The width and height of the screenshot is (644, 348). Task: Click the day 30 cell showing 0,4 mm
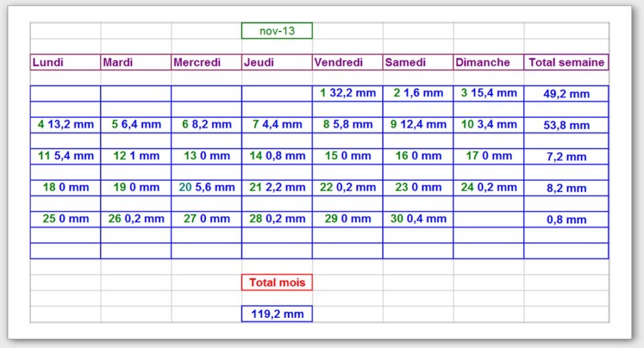[417, 219]
